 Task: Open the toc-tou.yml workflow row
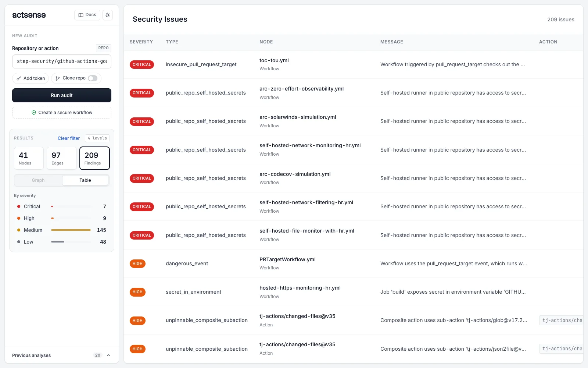pyautogui.click(x=354, y=64)
